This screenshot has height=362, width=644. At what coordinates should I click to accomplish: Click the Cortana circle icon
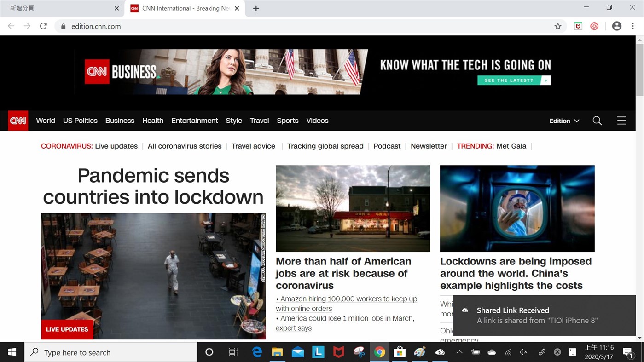(x=209, y=352)
